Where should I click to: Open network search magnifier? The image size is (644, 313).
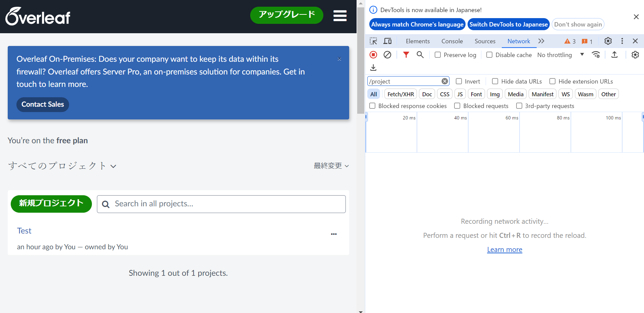tap(420, 55)
